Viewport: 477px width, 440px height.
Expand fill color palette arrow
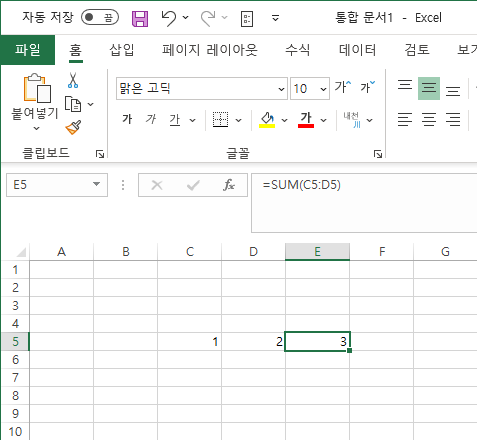click(x=284, y=120)
